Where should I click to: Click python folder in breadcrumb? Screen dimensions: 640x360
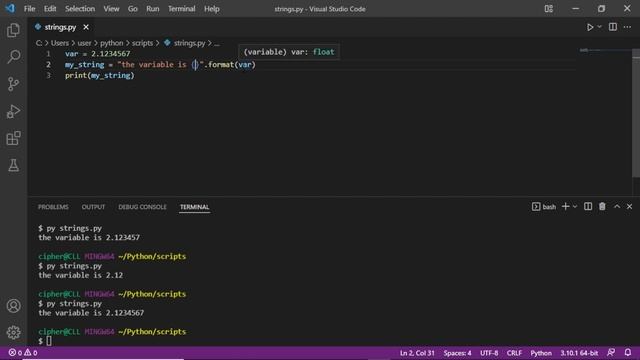[111, 43]
